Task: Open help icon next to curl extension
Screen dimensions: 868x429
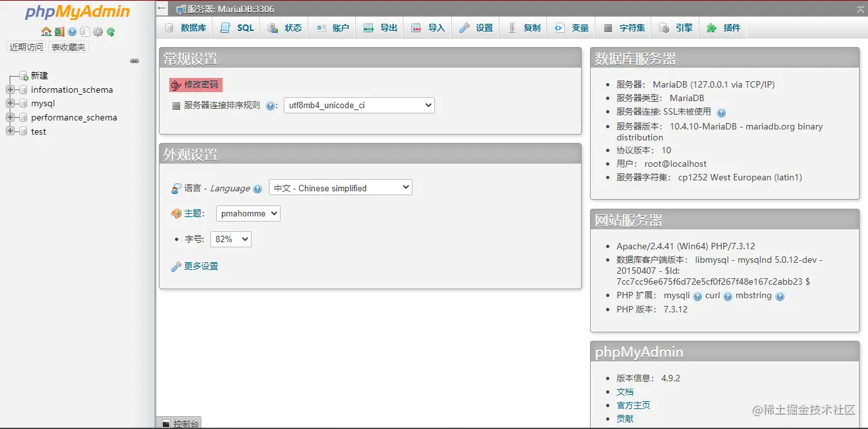Action: coord(728,296)
